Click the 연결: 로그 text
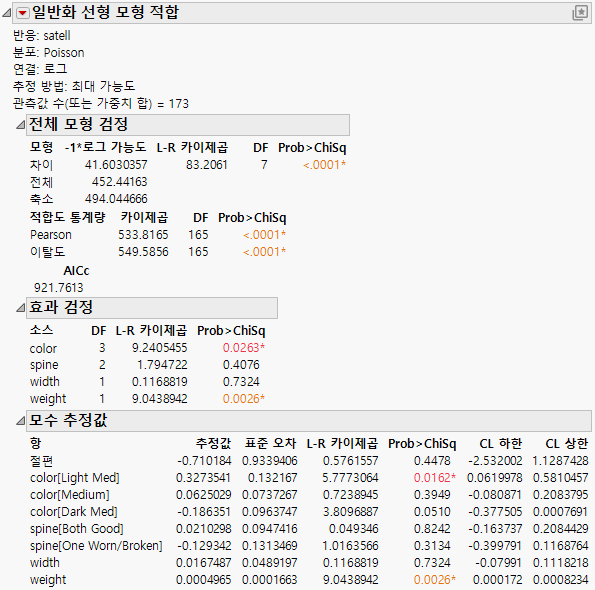Viewport: 595px width, 590px height. (40, 69)
